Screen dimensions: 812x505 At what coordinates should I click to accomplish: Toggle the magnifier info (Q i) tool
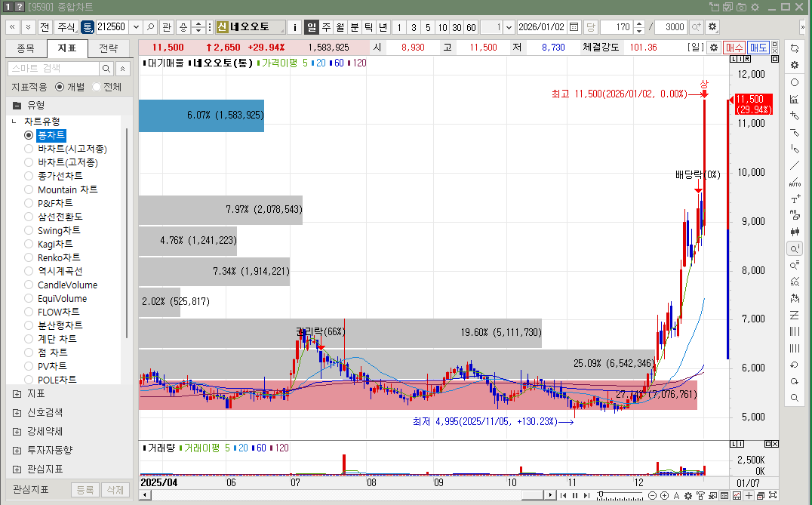click(795, 248)
